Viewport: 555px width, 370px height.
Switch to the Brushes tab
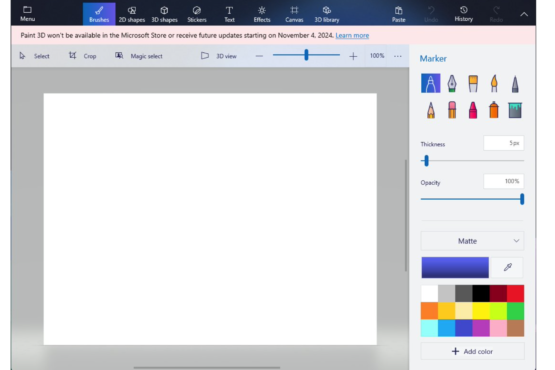point(99,14)
